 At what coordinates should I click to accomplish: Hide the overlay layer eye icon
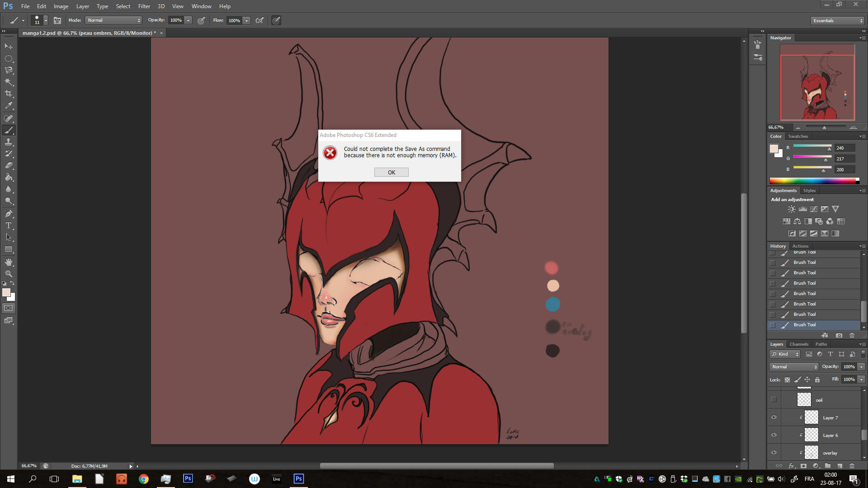(x=774, y=452)
